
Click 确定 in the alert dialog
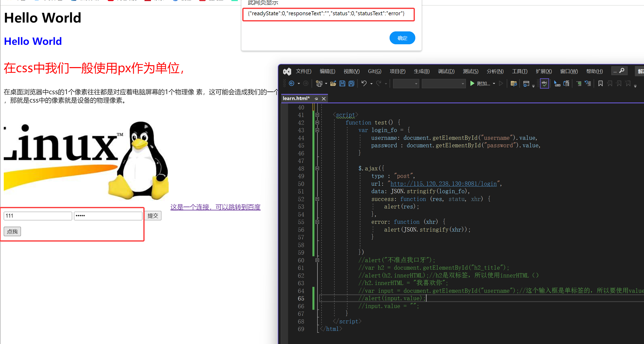[402, 38]
